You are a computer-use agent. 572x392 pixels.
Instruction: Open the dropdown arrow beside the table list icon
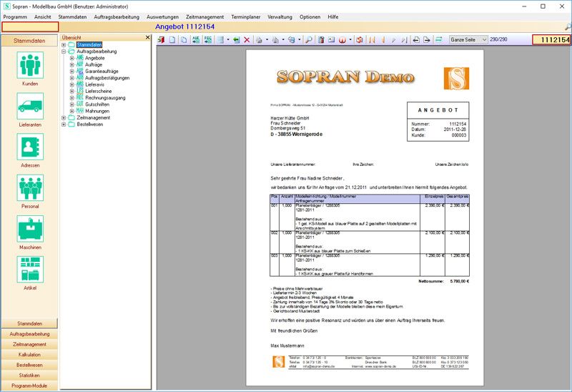(228, 40)
